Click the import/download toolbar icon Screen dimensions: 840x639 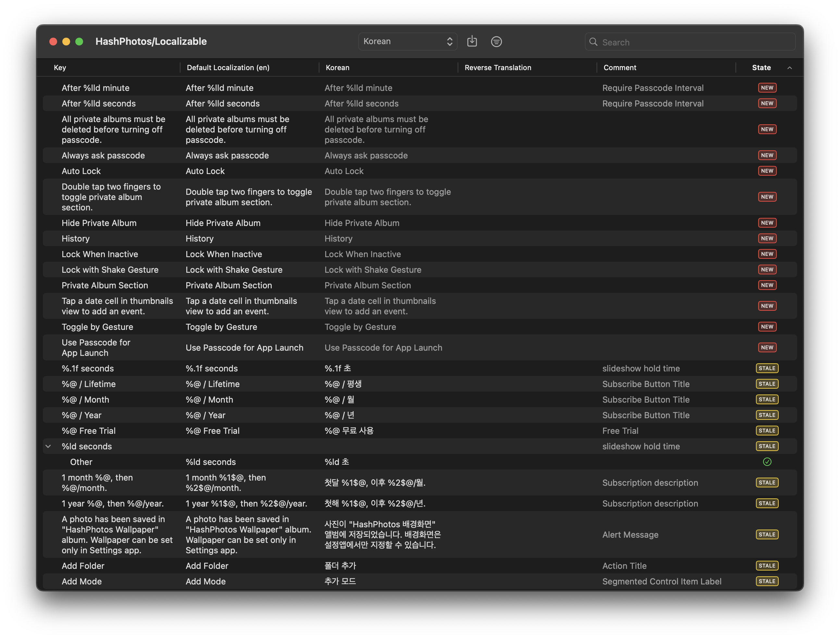coord(472,41)
